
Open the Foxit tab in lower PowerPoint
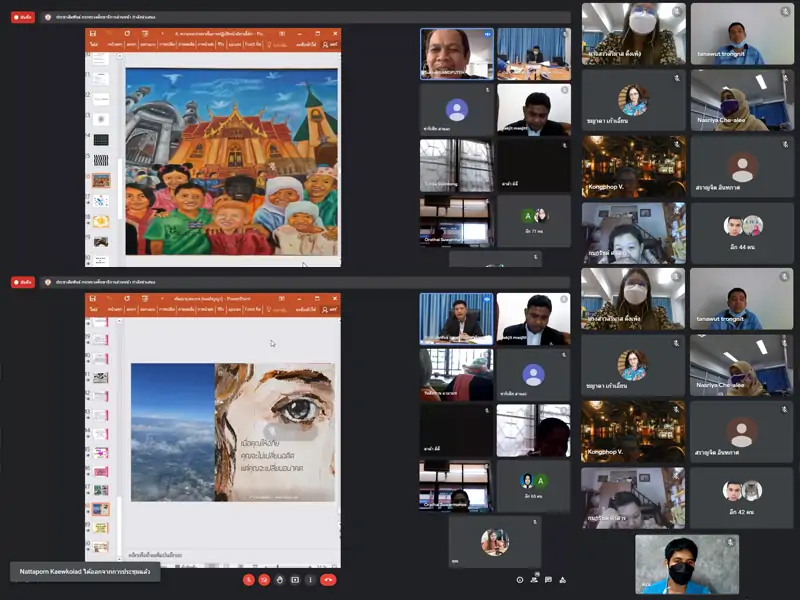pos(253,309)
